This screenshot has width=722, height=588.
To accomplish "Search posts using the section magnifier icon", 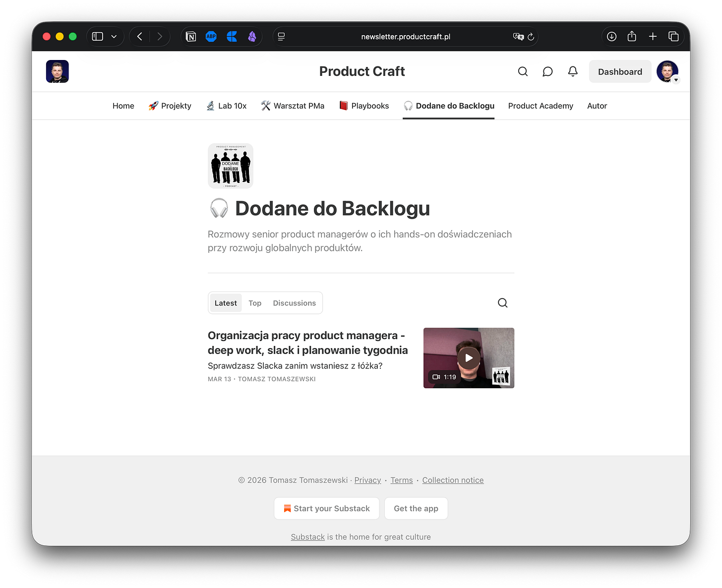I will (x=503, y=303).
